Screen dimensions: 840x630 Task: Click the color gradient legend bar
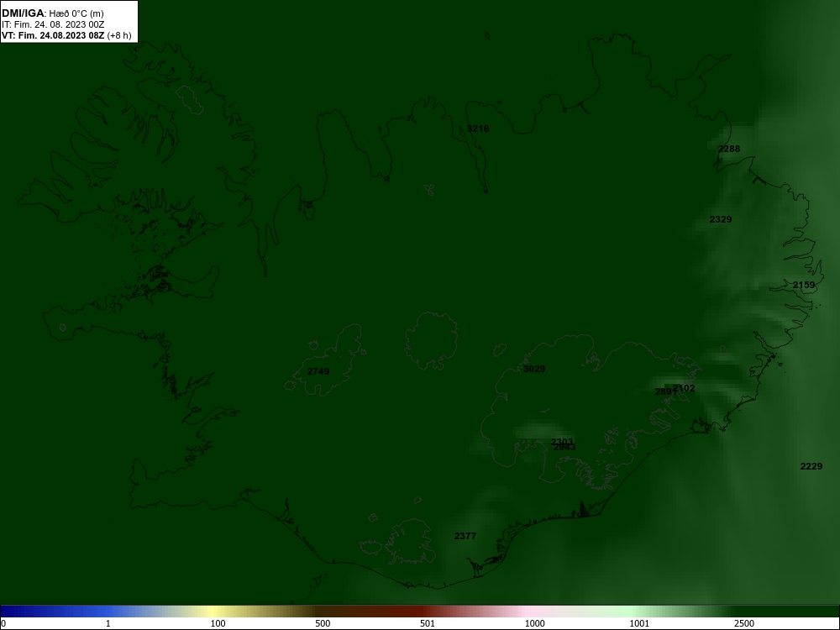coord(420,612)
